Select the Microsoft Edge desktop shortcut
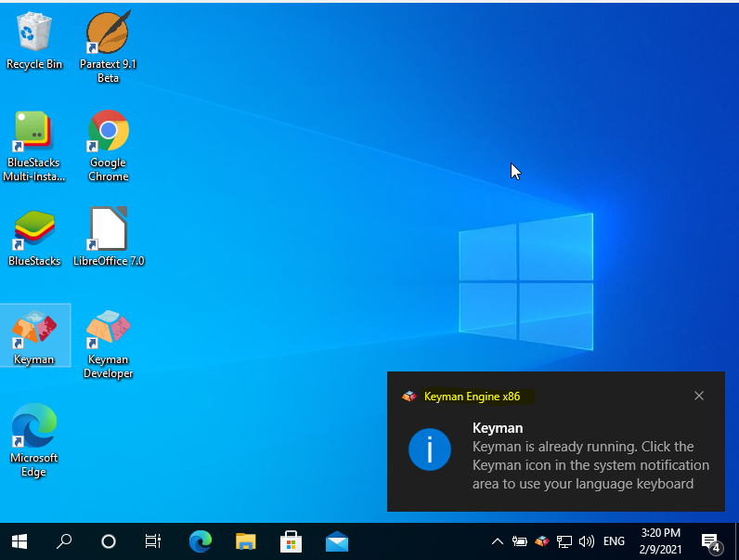 click(34, 440)
